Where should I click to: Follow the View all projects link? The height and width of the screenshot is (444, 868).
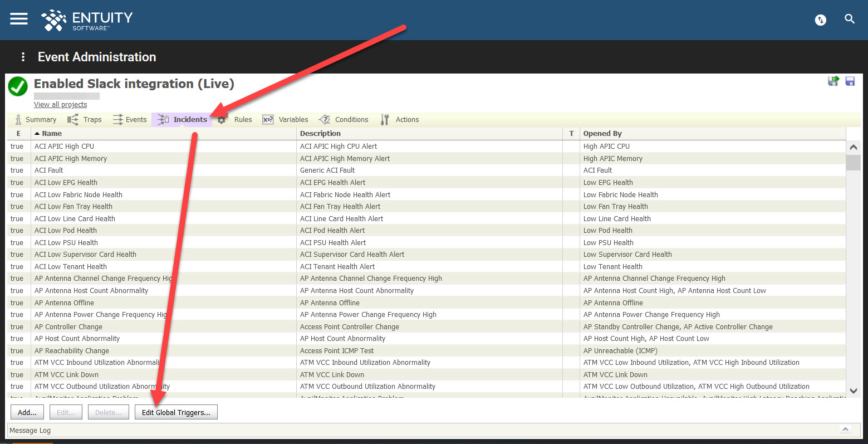(x=60, y=104)
